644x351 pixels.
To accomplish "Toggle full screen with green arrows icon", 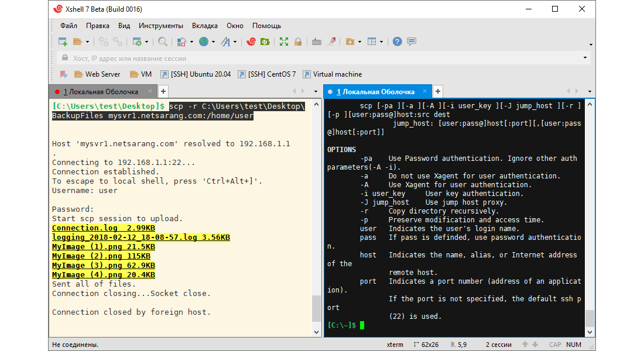I will tap(284, 42).
